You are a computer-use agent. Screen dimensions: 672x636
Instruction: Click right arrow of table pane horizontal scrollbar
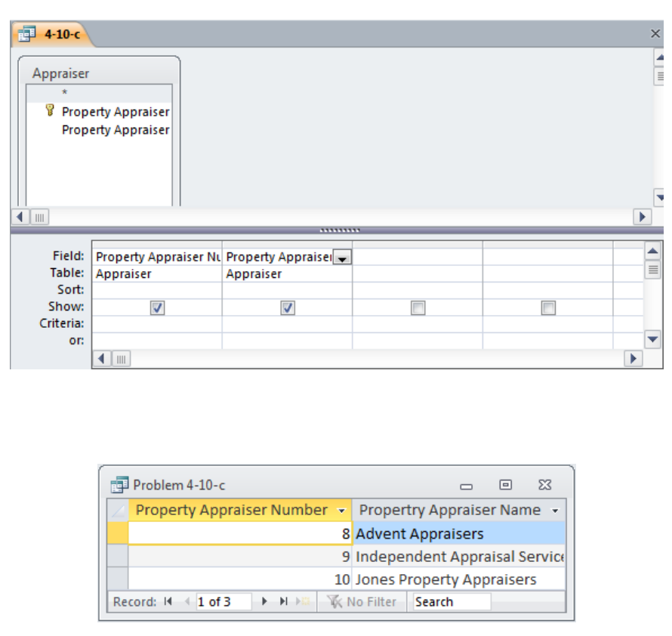click(x=642, y=217)
